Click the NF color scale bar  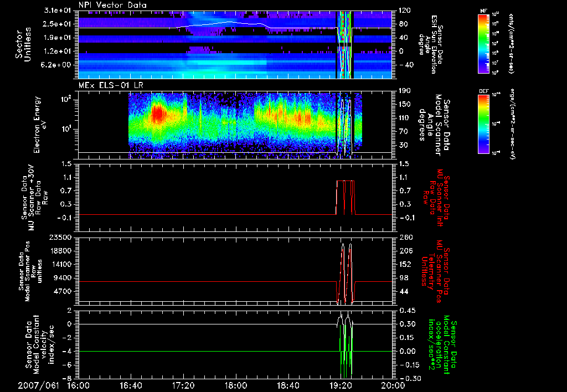[484, 43]
